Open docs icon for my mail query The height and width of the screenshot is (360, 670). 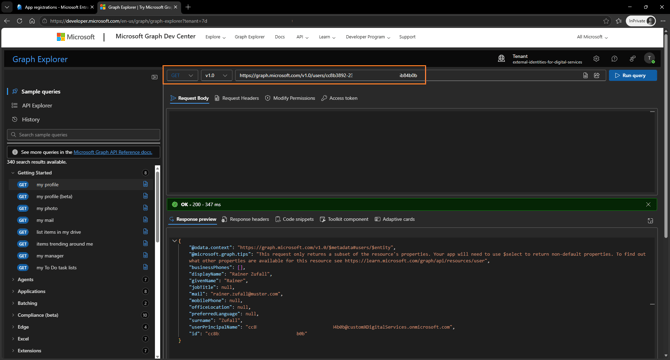click(145, 220)
